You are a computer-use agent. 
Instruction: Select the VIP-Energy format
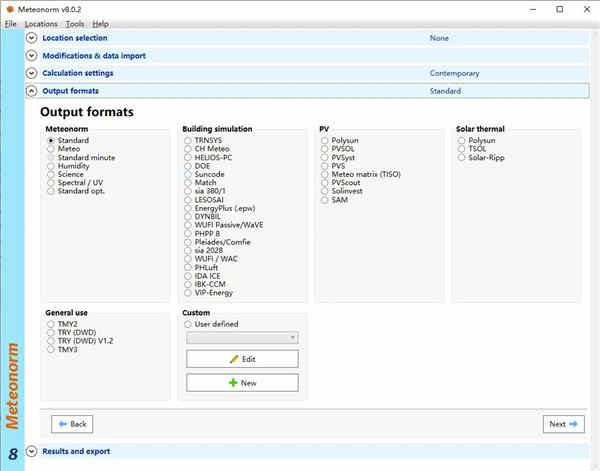[208, 293]
